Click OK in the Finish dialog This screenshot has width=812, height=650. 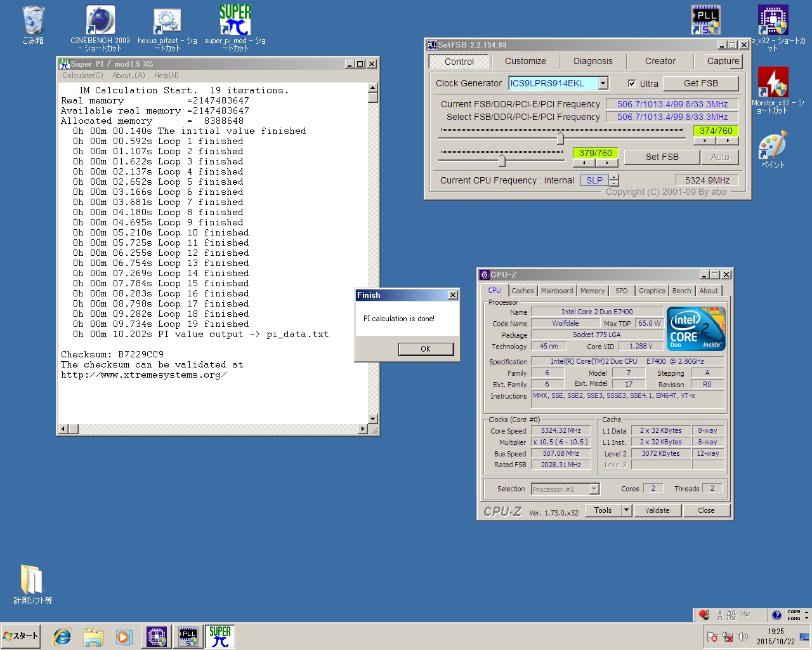(x=426, y=349)
